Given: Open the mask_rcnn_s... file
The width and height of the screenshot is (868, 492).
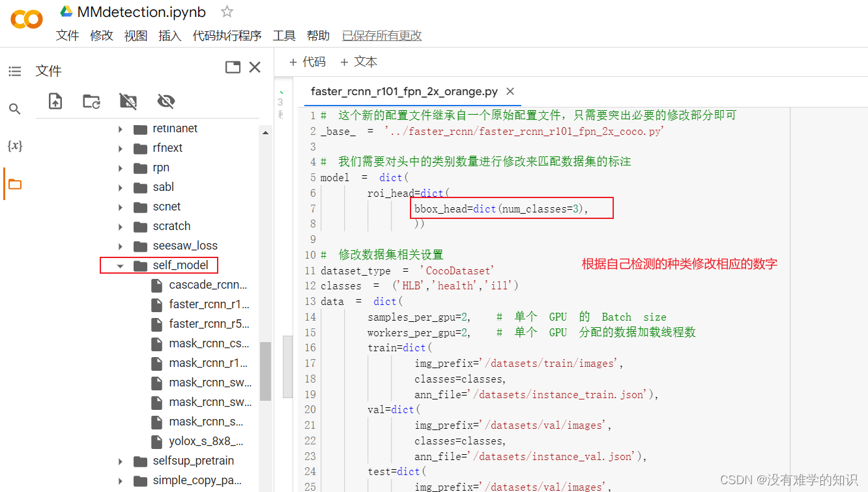Looking at the screenshot, I should click(x=206, y=422).
